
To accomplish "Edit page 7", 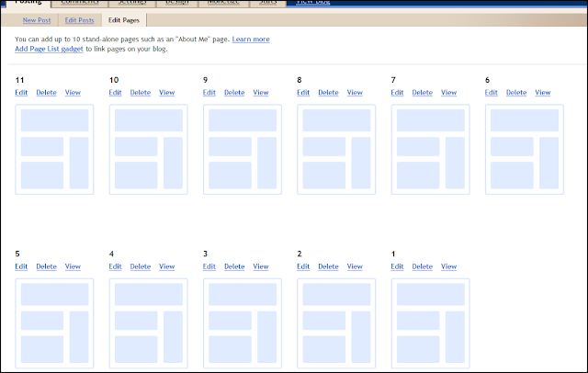I will point(397,92).
